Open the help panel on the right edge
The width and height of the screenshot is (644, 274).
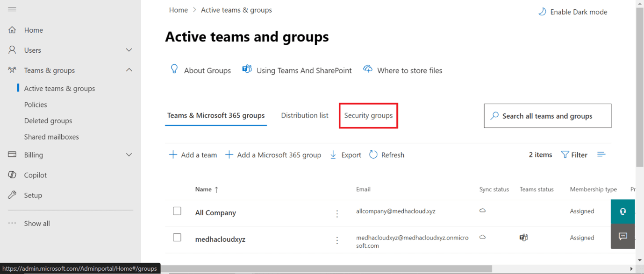pyautogui.click(x=623, y=211)
